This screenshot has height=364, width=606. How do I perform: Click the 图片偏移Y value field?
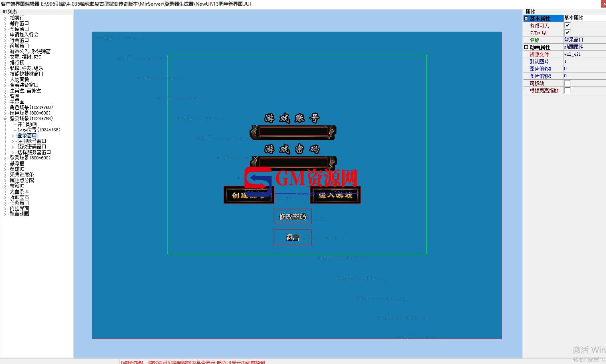coord(584,76)
